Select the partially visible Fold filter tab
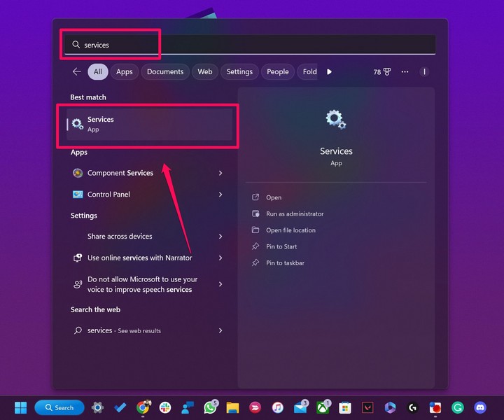The width and height of the screenshot is (504, 420). [307, 71]
